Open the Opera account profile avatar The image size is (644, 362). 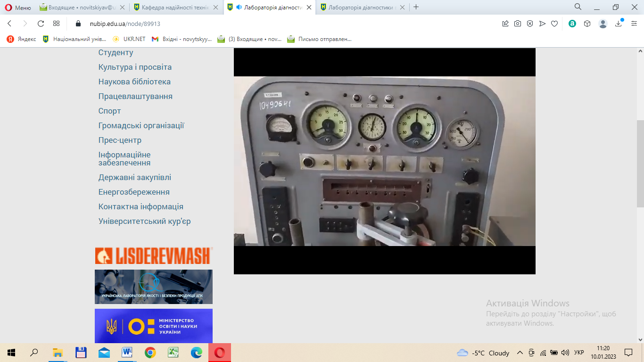(x=603, y=24)
